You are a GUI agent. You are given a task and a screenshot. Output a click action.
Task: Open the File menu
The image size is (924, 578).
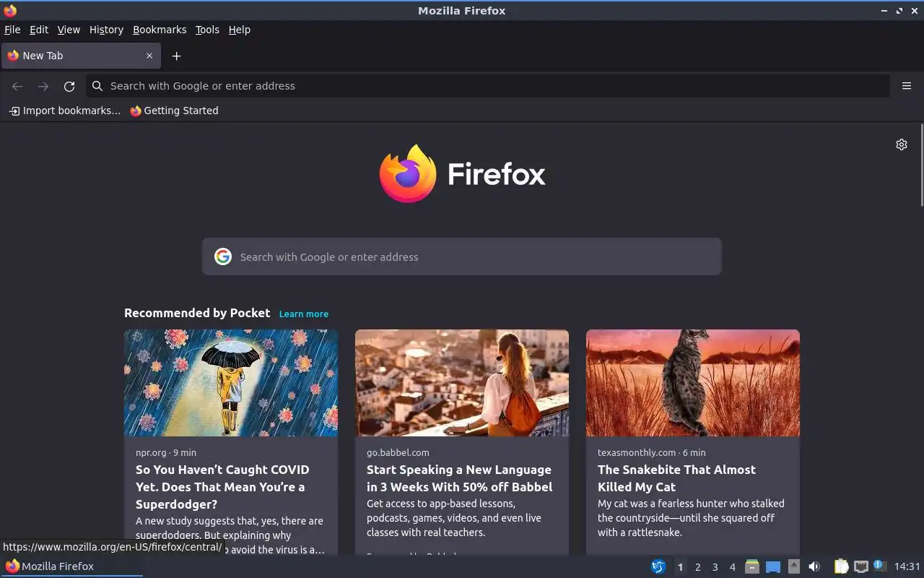[x=12, y=30]
